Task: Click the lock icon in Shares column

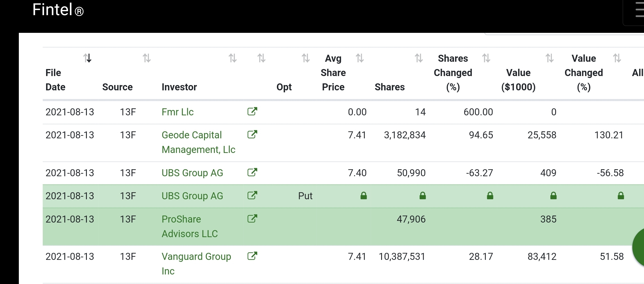Action: (422, 196)
